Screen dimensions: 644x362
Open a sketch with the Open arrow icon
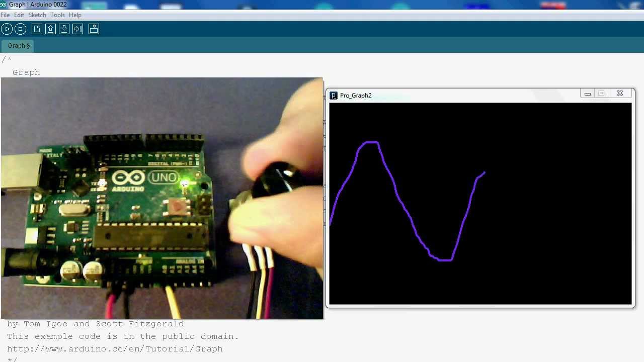click(50, 29)
